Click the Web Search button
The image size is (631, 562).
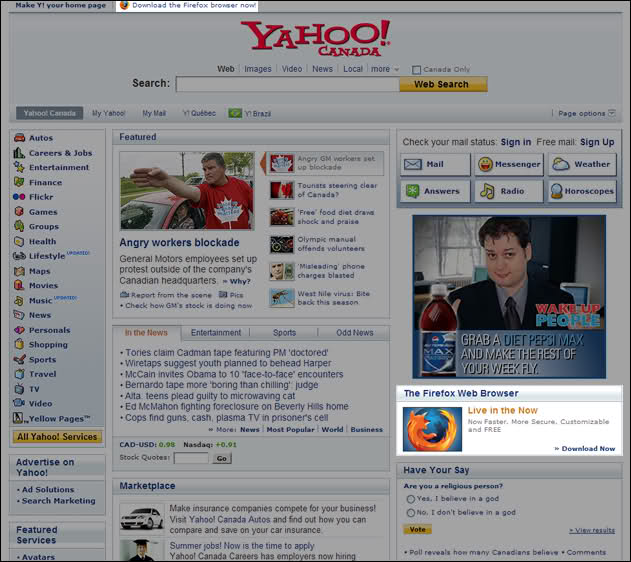tap(443, 84)
